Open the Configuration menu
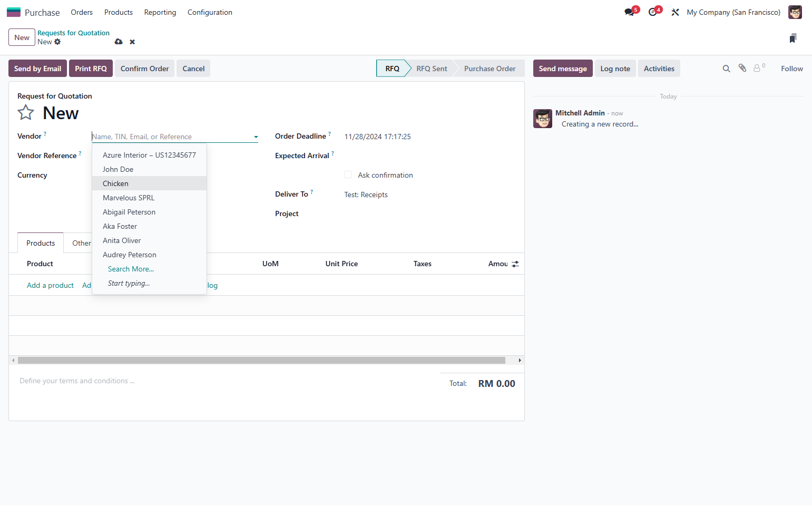 point(210,12)
